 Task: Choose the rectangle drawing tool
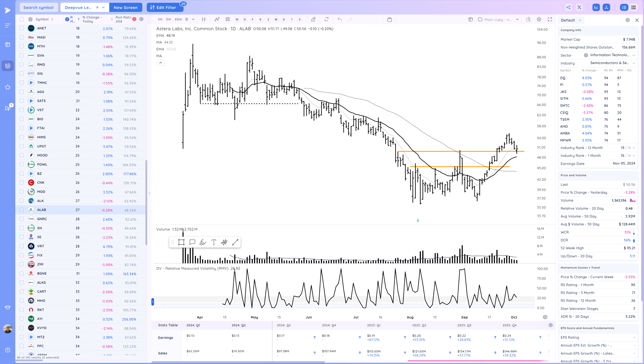click(181, 242)
